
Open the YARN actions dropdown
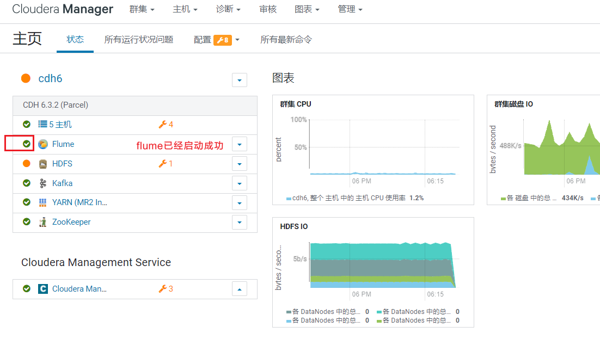(x=240, y=203)
